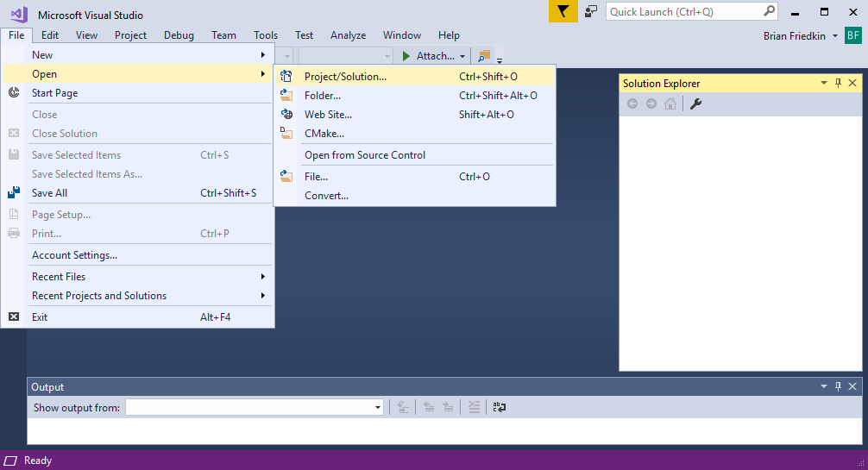Click the Find in Files toolbar icon
This screenshot has height=470, width=868.
(484, 56)
